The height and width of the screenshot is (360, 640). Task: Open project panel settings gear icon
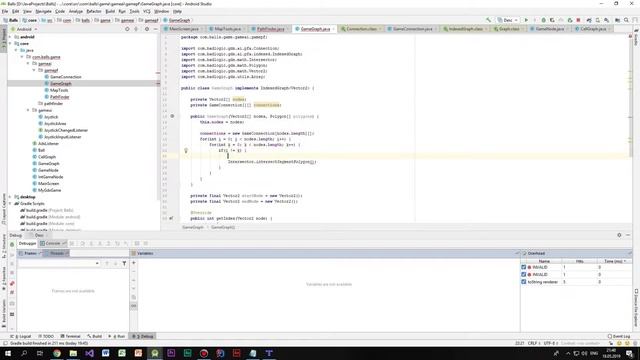coord(147,29)
